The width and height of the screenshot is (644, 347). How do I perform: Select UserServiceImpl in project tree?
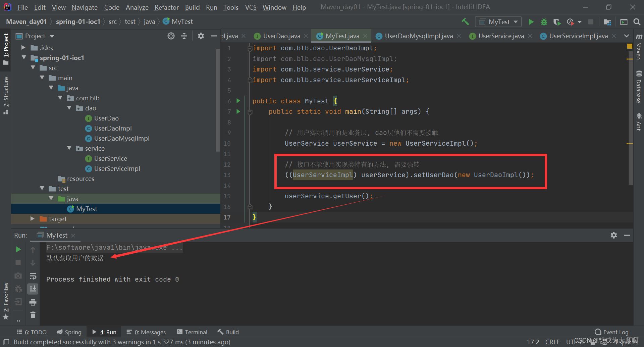(x=117, y=168)
